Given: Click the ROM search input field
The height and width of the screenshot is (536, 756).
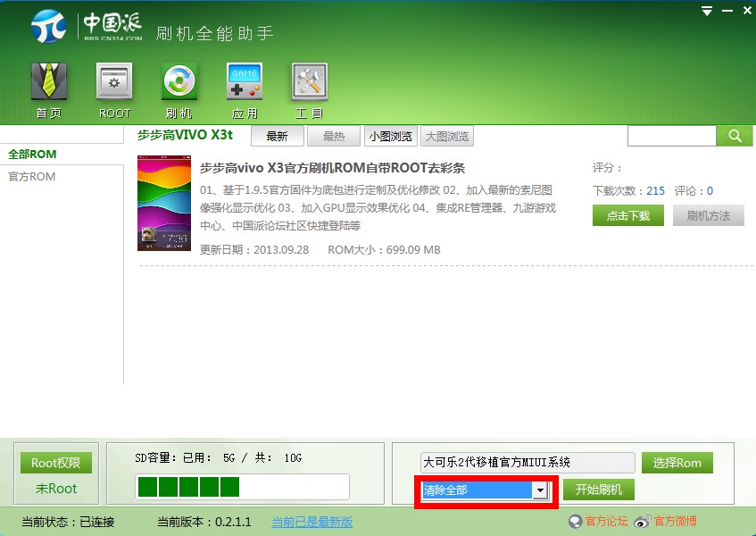Looking at the screenshot, I should point(671,136).
